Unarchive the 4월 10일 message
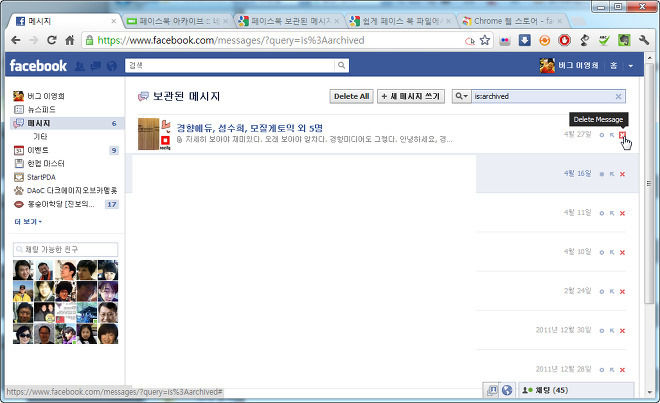The height and width of the screenshot is (403, 660). coord(612,252)
